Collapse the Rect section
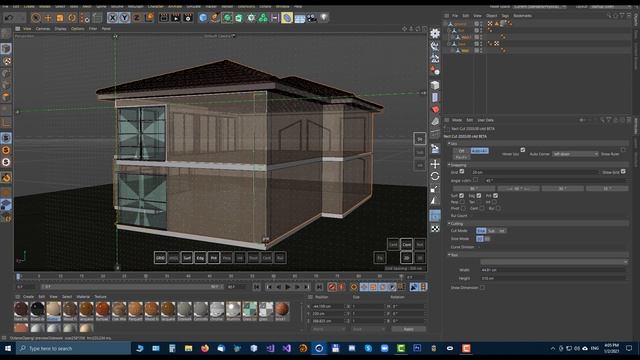Image resolution: width=640 pixels, height=360 pixels. (449, 255)
